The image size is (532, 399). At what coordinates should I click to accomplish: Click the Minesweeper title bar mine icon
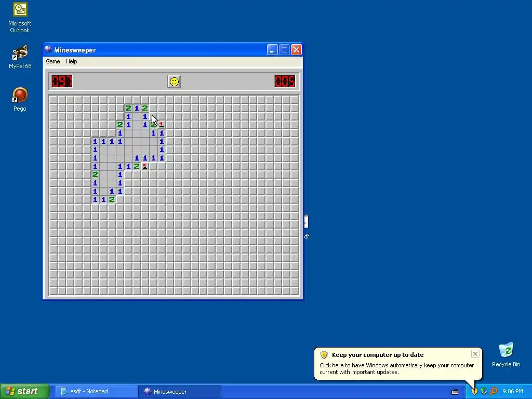tap(48, 49)
